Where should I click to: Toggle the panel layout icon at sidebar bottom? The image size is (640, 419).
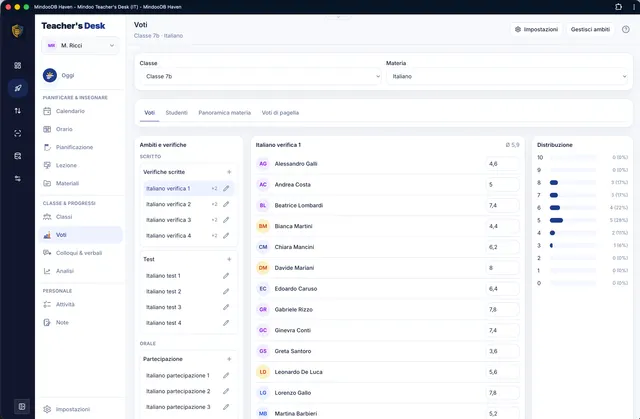point(22,406)
